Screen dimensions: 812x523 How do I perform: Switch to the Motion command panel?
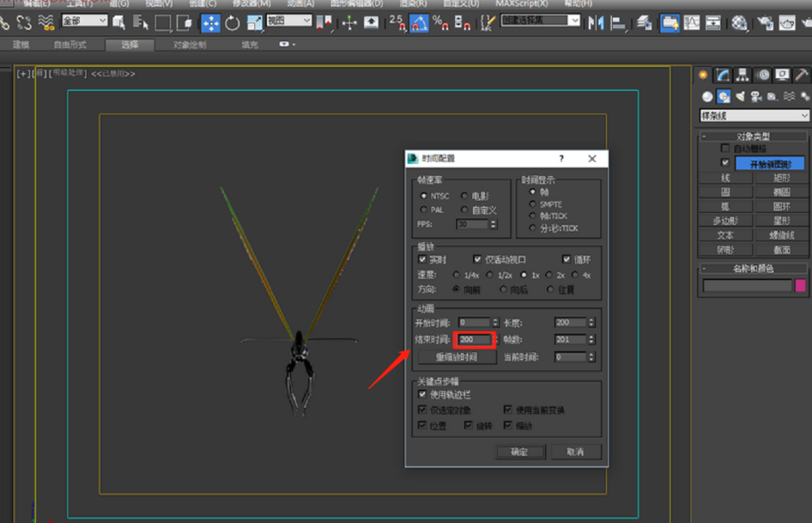[762, 75]
